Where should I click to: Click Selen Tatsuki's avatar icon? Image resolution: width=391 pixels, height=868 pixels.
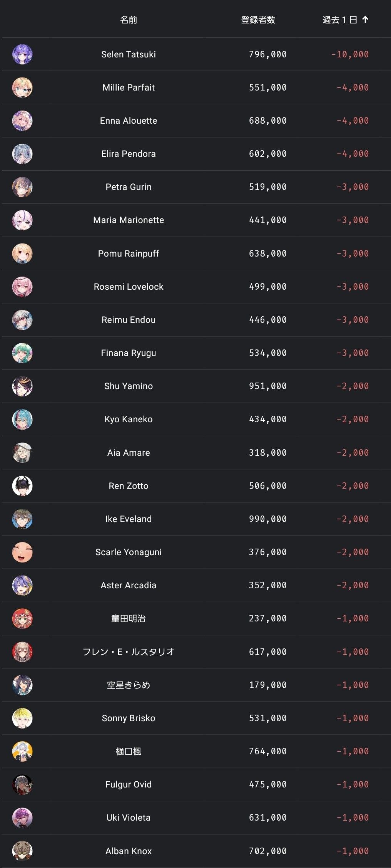point(22,54)
